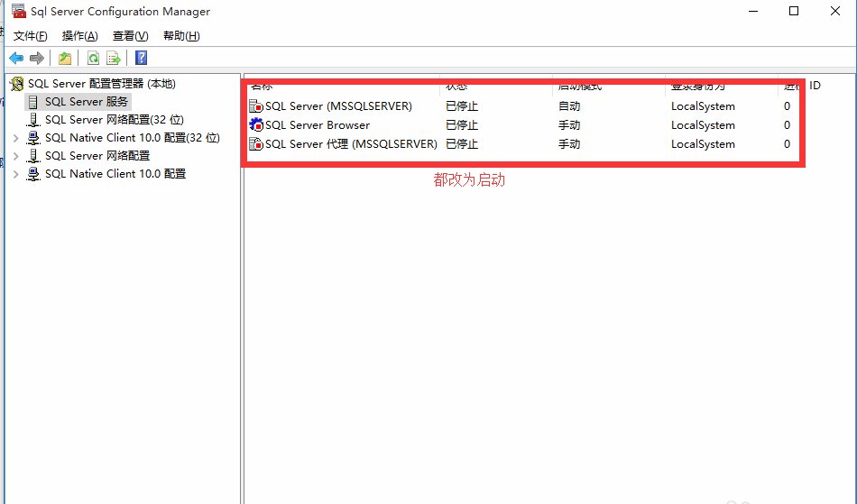Click 自动 start mode of SQL Server (MSSQLSERVER)
Viewport: 857px width, 504px height.
(x=569, y=105)
